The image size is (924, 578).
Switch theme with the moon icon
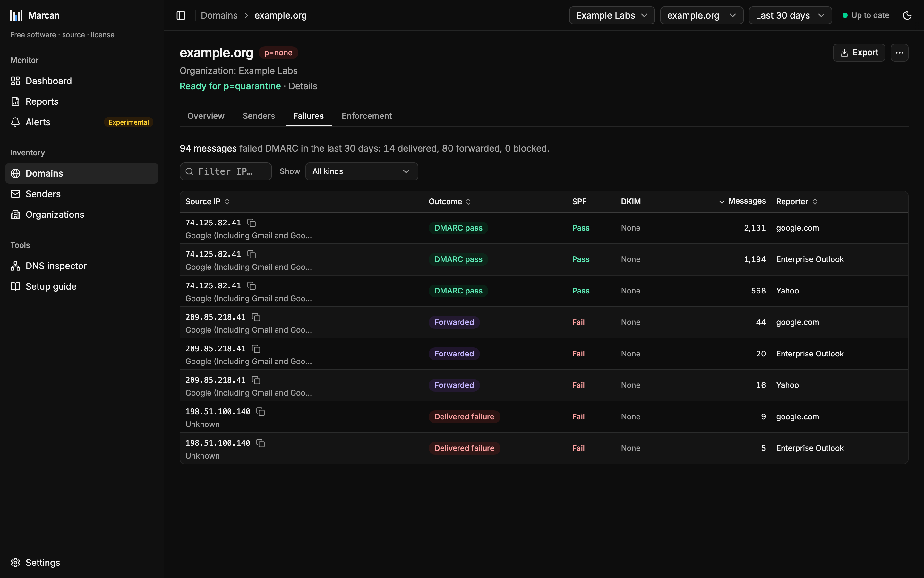coord(907,15)
